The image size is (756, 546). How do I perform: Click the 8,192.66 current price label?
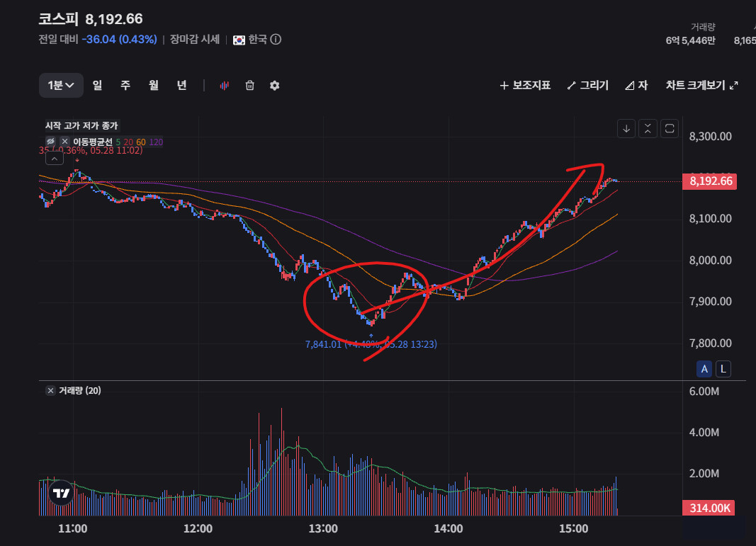click(710, 181)
